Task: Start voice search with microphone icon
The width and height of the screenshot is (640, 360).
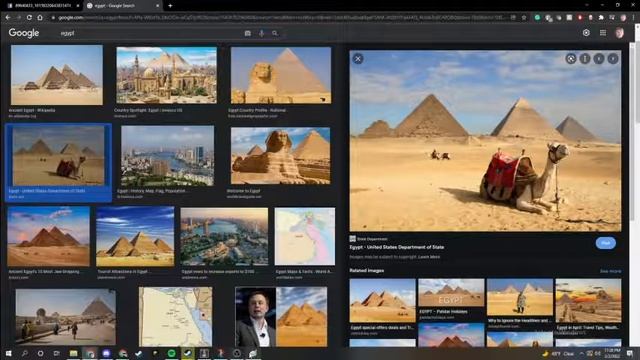Action: [261, 33]
